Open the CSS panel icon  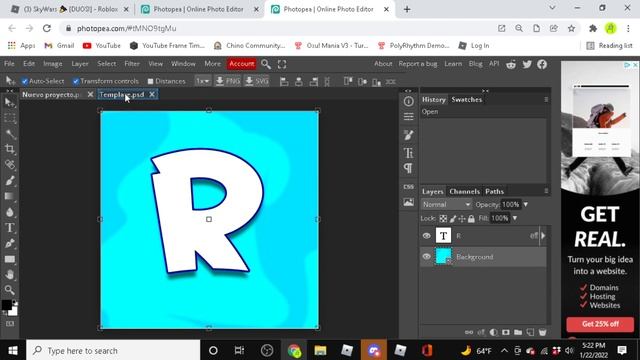409,187
